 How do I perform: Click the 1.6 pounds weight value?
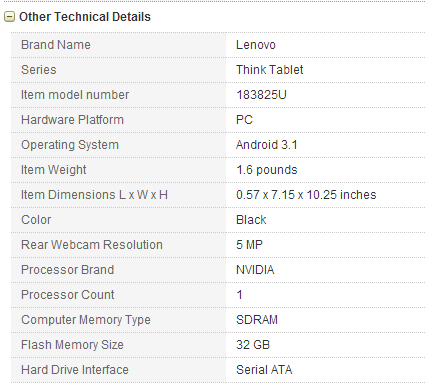pos(266,170)
